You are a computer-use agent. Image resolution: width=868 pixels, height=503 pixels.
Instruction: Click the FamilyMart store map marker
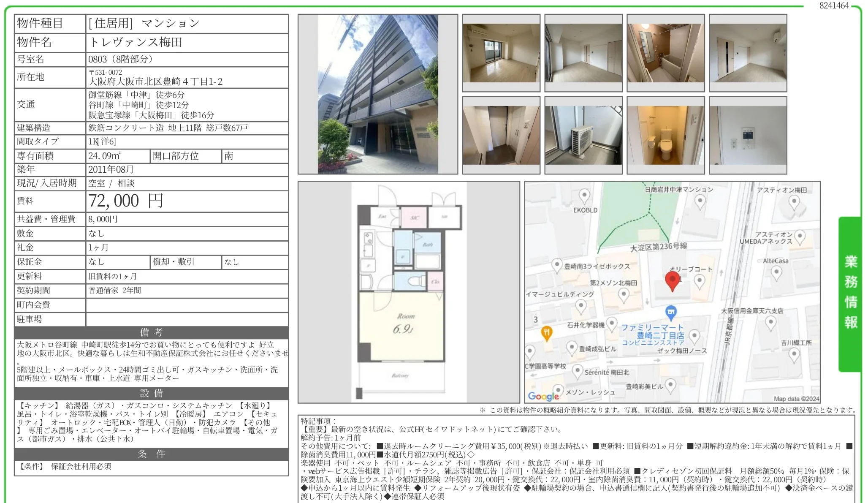coord(670,313)
